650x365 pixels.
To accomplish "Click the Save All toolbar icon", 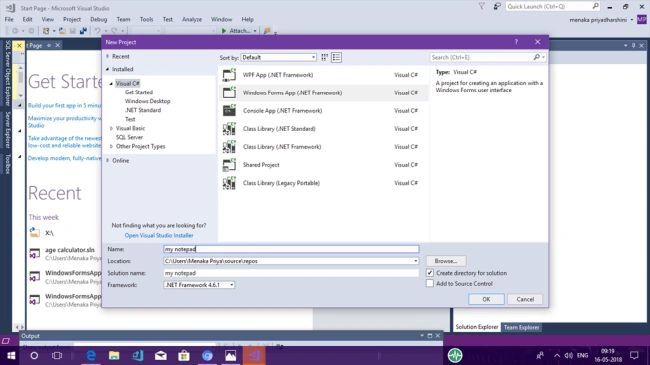I will pyautogui.click(x=83, y=31).
